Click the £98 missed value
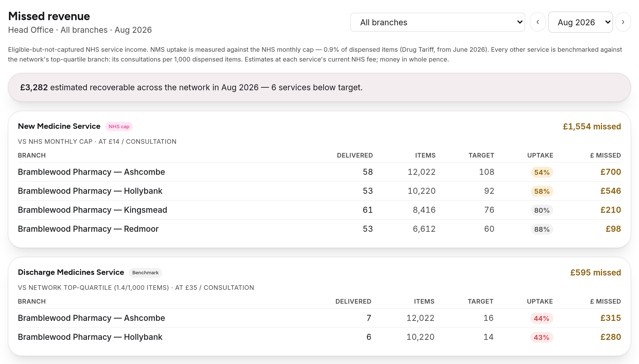The width and height of the screenshot is (639, 364). [613, 229]
